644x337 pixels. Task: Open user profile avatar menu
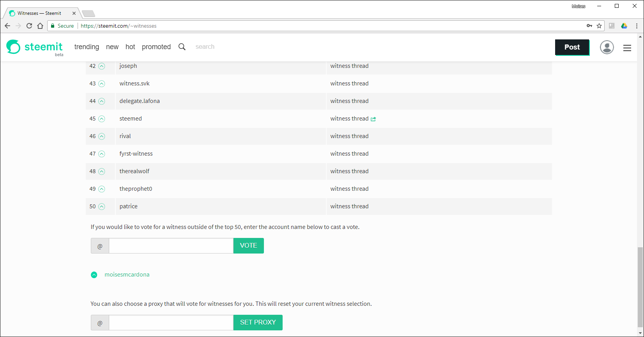(x=607, y=47)
